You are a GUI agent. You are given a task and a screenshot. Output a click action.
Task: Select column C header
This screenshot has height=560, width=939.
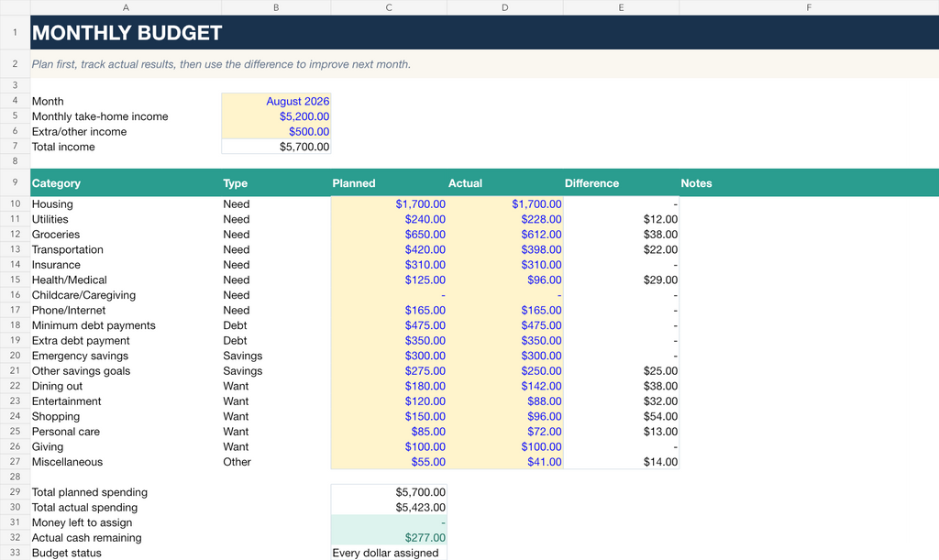(389, 7)
